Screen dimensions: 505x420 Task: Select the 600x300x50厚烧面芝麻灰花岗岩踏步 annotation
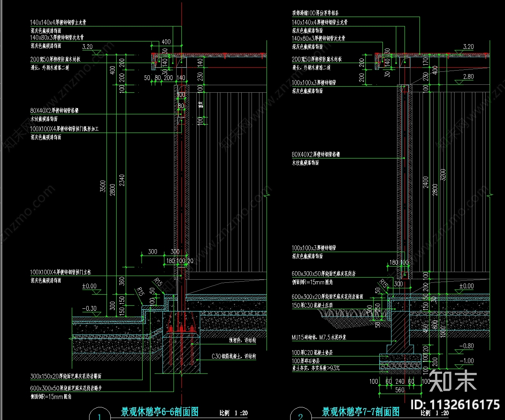click(x=66, y=388)
